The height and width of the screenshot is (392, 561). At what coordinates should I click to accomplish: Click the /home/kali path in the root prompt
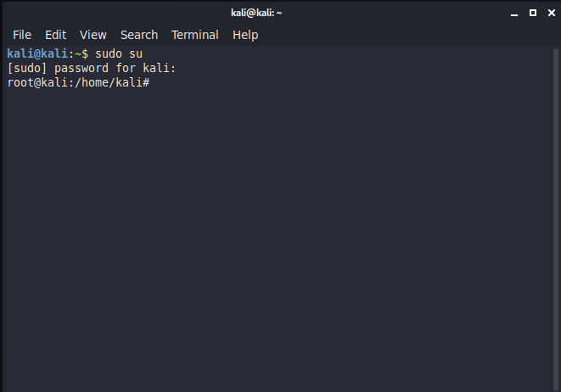click(x=112, y=82)
